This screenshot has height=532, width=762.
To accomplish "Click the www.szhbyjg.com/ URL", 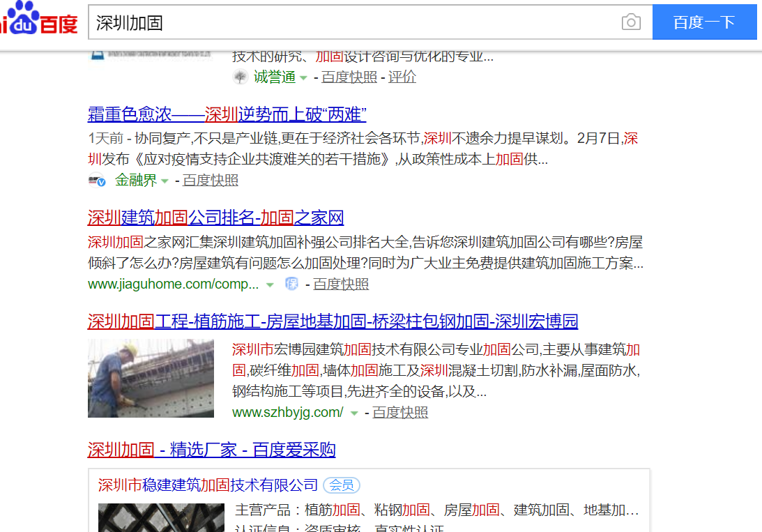I will (x=288, y=412).
